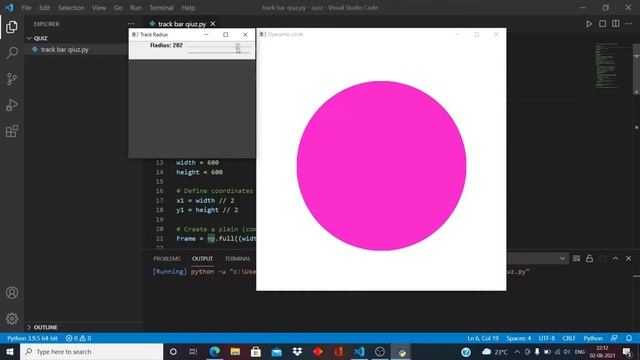This screenshot has width=640, height=360.
Task: Open editor More Actions ellipsis
Action: coord(629,24)
